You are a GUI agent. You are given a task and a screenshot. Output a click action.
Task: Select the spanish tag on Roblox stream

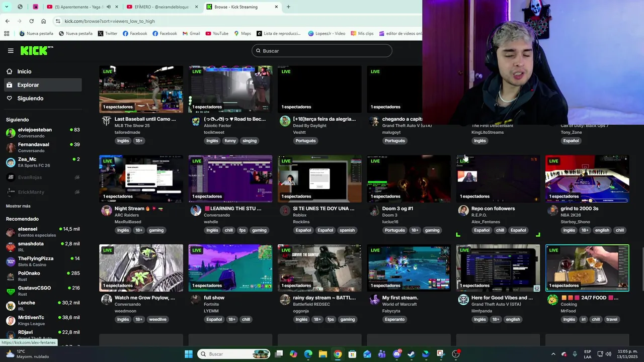[347, 230]
